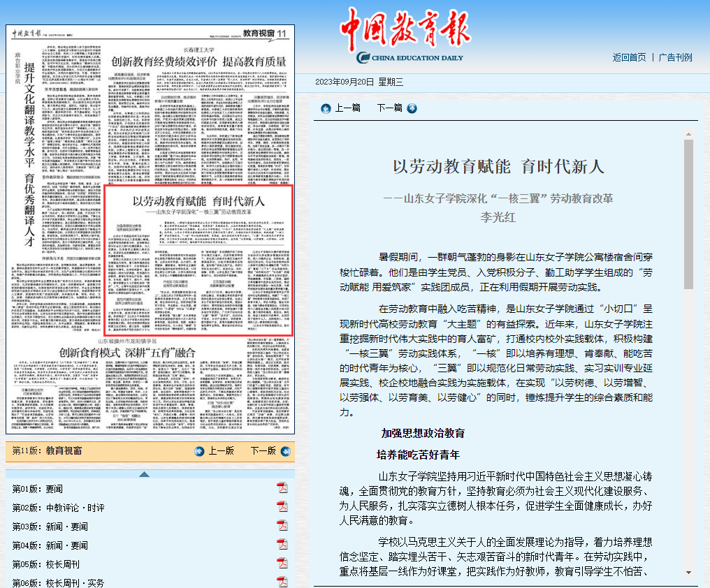The width and height of the screenshot is (710, 588).
Task: Open 创新食育模式 深耕五育融合 article on page
Action: pyautogui.click(x=150, y=352)
